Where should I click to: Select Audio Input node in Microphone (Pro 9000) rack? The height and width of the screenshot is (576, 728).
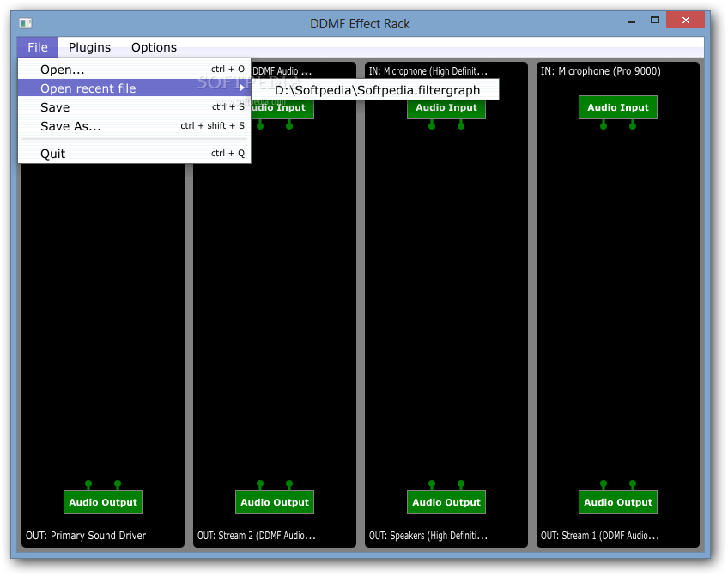pyautogui.click(x=618, y=107)
